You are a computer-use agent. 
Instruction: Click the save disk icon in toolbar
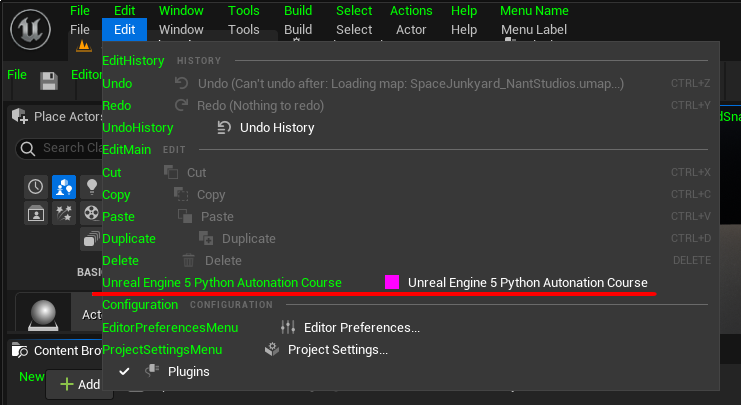[x=49, y=81]
